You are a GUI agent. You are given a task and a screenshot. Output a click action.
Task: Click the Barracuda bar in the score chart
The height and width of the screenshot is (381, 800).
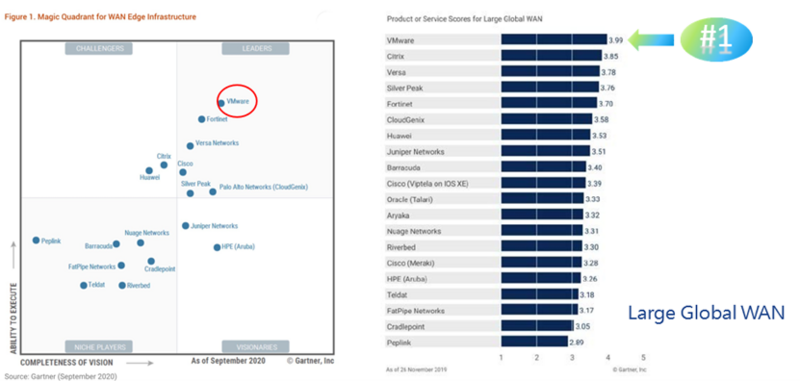[543, 167]
